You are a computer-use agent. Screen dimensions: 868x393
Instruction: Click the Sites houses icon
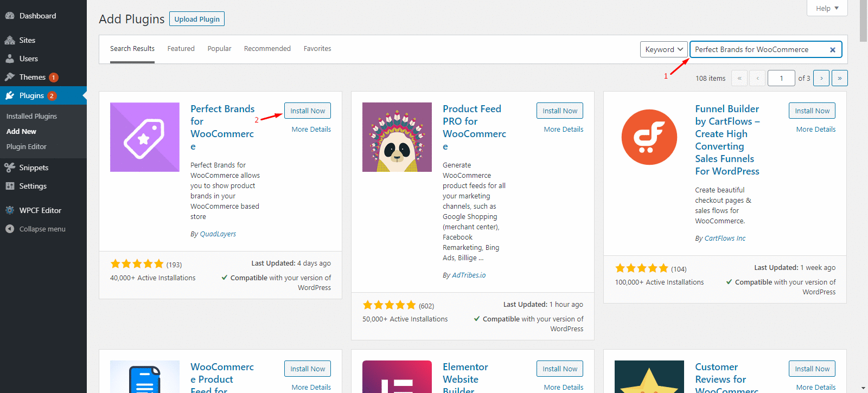10,40
